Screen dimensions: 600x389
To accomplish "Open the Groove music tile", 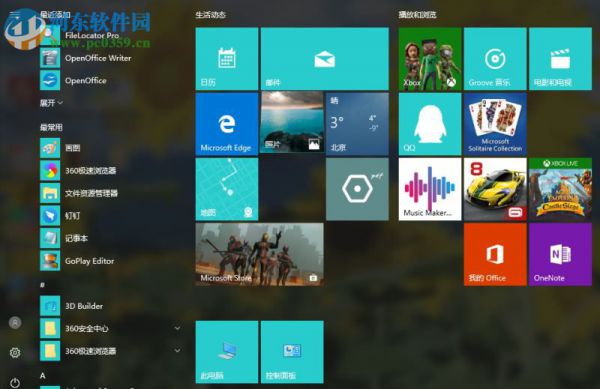I will pos(495,59).
